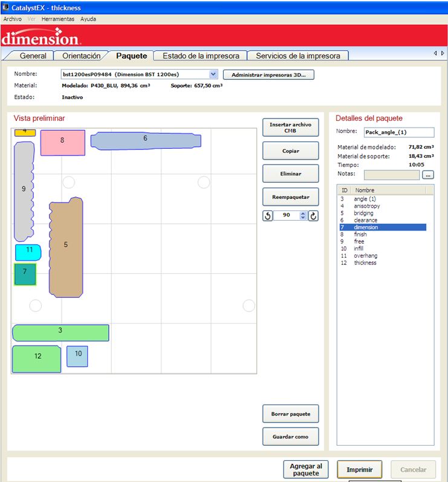Select green part 12 in preview
Viewport: 448px width, 482px height.
pos(36,359)
